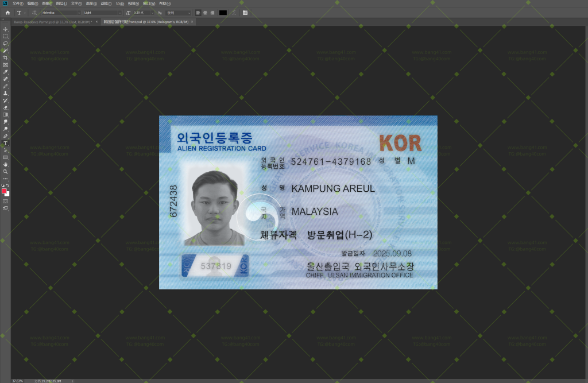Switch to the 韩国居留许可证 front document tab

click(x=144, y=21)
